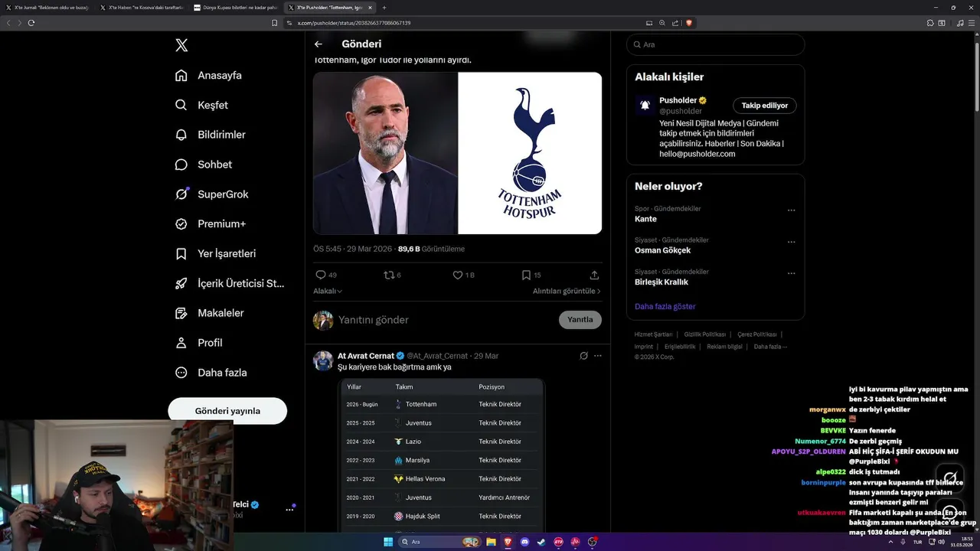Open more options for Birleşik Krallık trend
Viewport: 980px width, 551px height.
click(x=792, y=273)
